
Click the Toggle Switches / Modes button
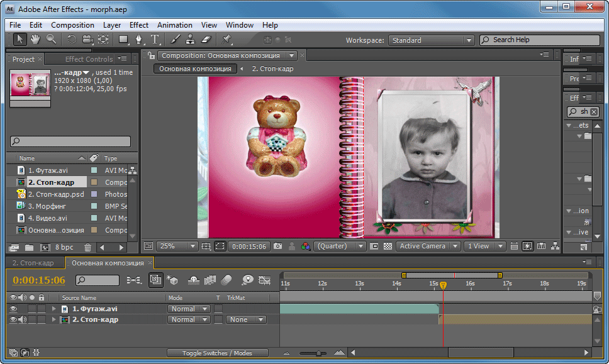(217, 353)
